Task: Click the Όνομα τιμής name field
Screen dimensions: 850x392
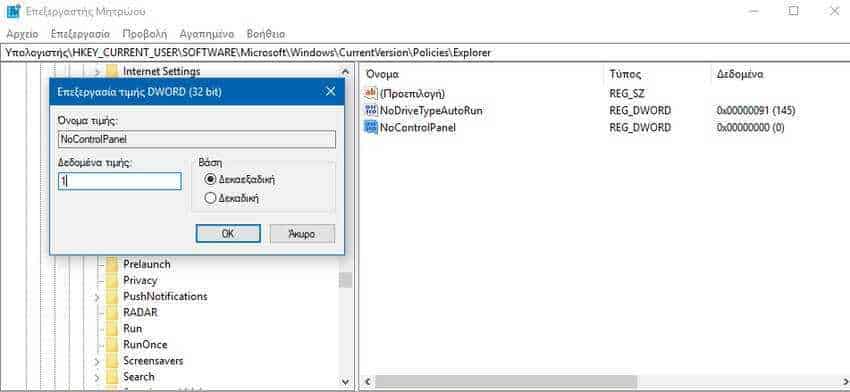Action: 197,139
